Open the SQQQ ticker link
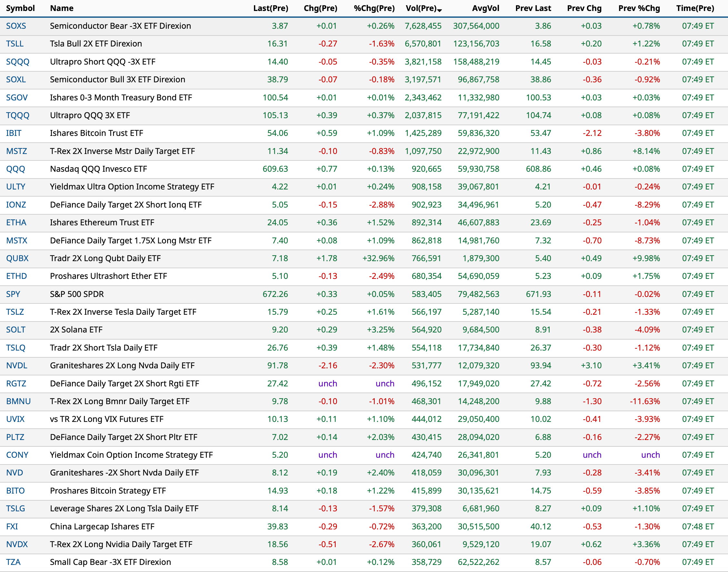Viewport: 728px width, 572px height. 18,62
